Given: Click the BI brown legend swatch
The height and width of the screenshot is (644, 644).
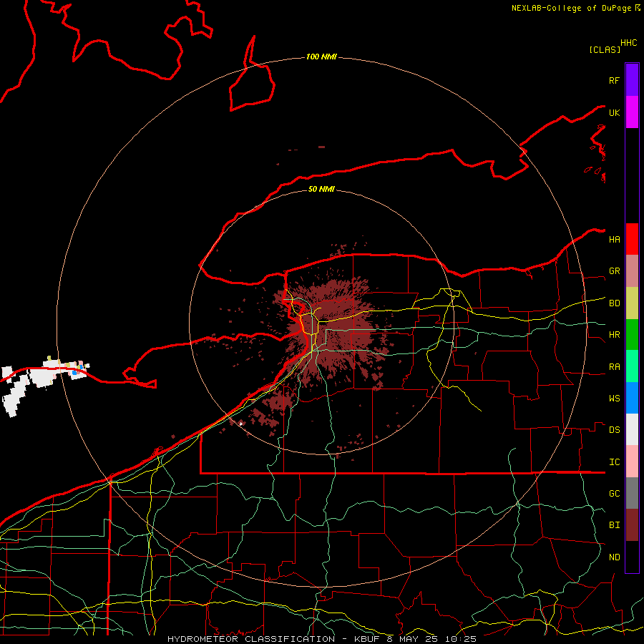Looking at the screenshot, I should click(x=632, y=525).
